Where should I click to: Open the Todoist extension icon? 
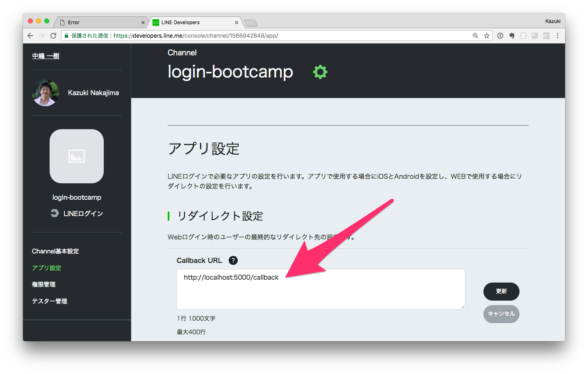[546, 36]
